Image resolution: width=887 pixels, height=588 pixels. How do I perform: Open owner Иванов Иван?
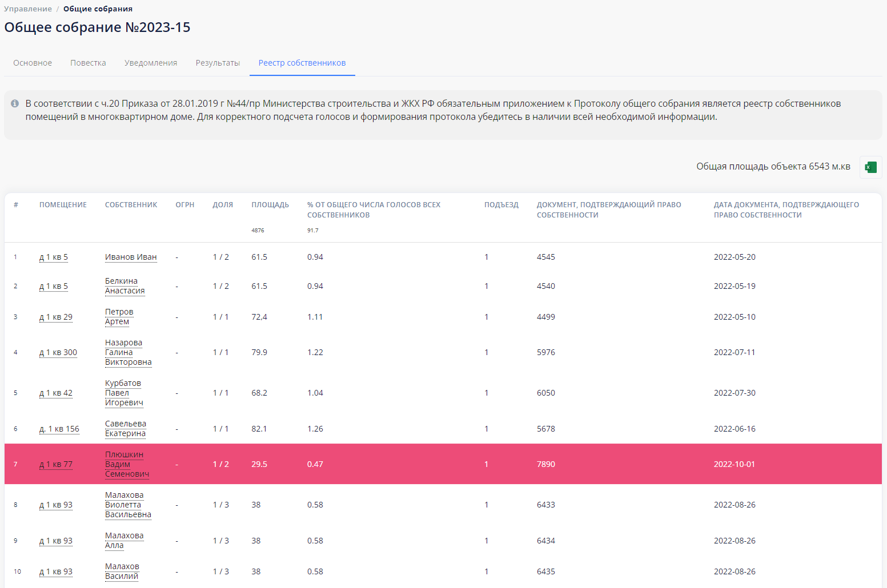(131, 257)
